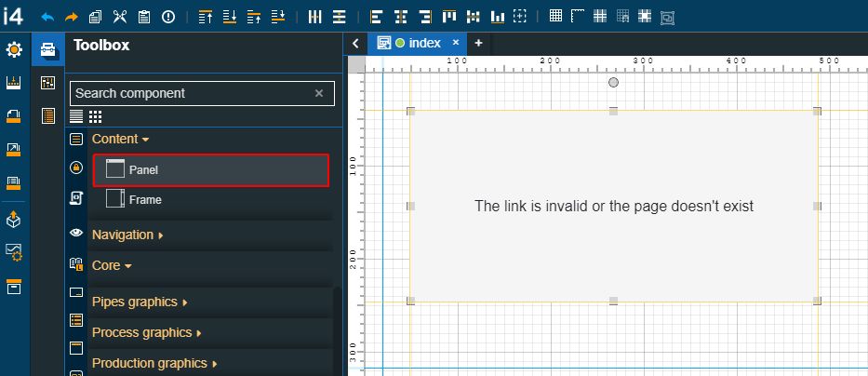Align components to horizontal center

click(401, 17)
